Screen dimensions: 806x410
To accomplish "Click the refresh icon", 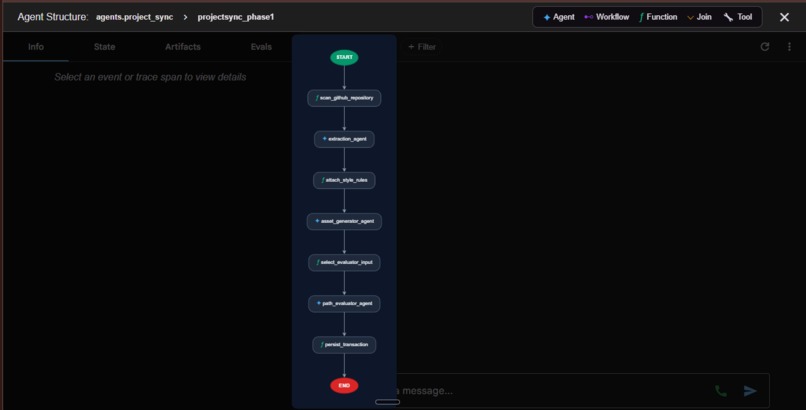I will pyautogui.click(x=765, y=47).
